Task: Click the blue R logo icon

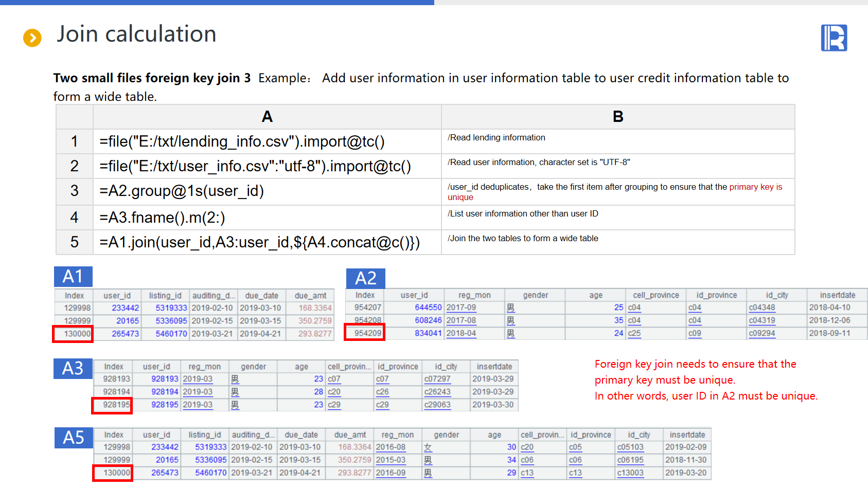Action: [834, 38]
